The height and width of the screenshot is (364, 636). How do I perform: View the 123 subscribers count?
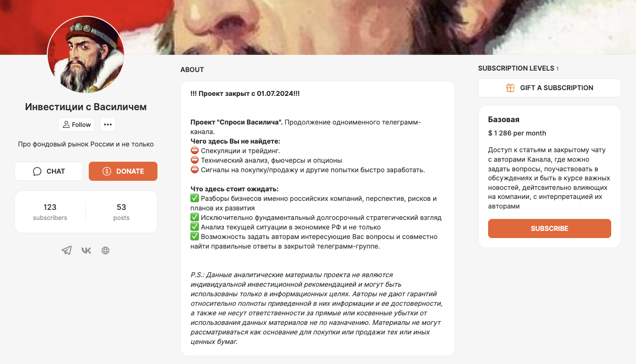click(x=50, y=212)
